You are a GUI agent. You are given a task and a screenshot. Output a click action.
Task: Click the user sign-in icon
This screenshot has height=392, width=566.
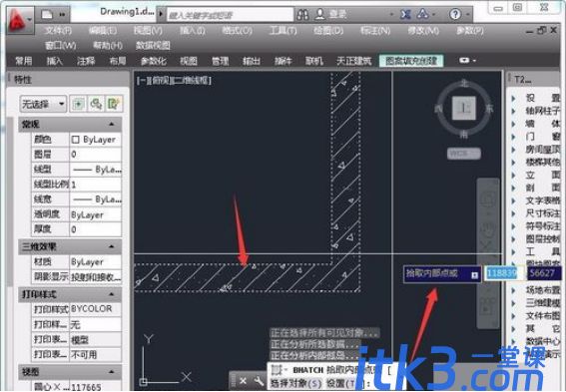click(x=320, y=14)
